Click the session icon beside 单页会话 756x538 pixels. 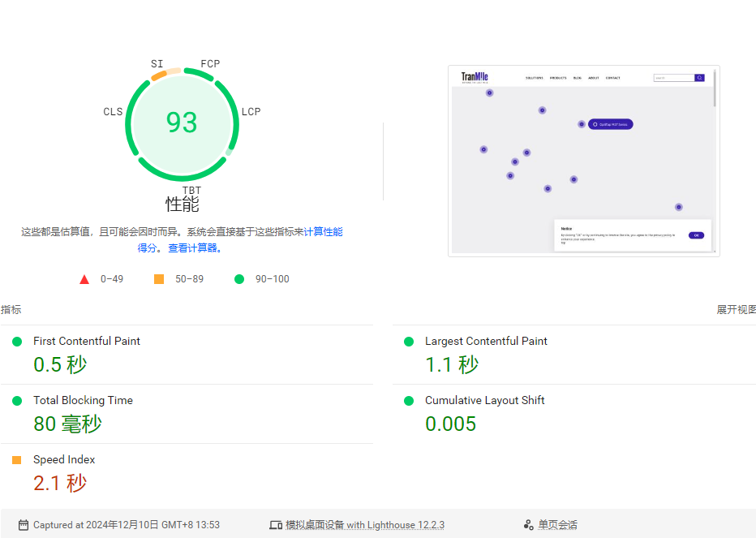pyautogui.click(x=528, y=525)
